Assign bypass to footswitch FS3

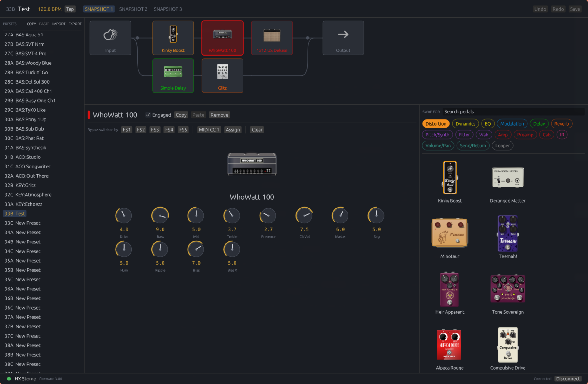tap(155, 130)
